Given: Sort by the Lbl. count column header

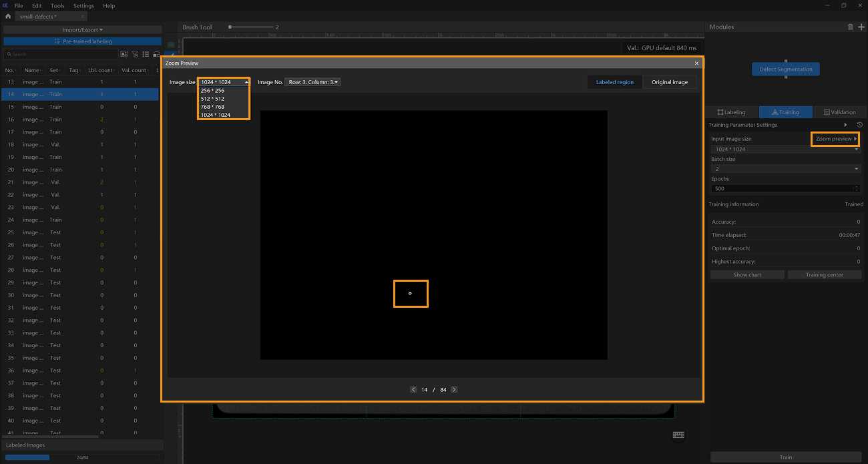Looking at the screenshot, I should [x=101, y=70].
